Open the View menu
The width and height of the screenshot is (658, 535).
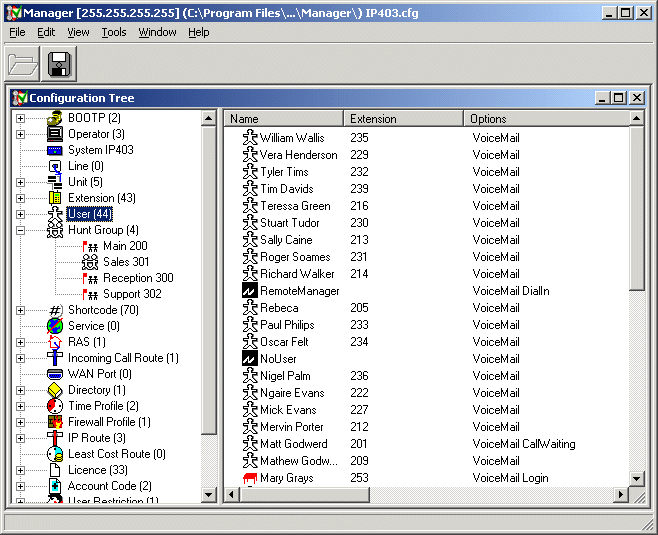[x=78, y=32]
